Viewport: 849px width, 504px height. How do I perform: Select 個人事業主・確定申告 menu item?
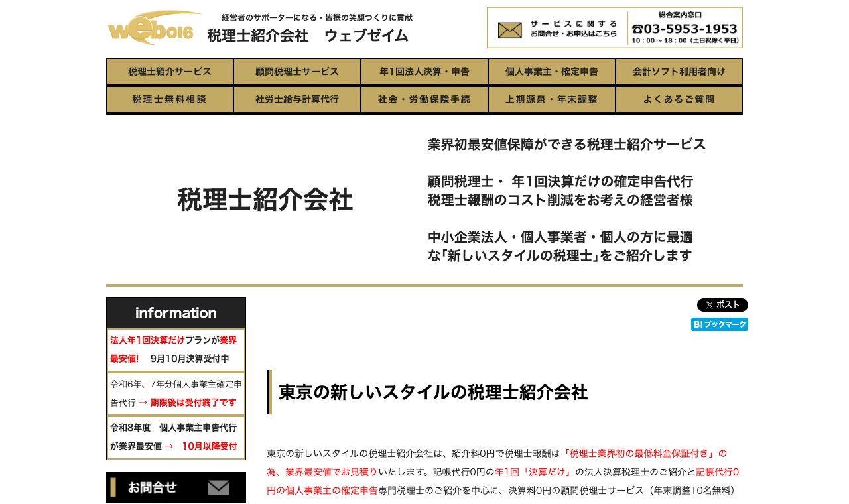point(552,72)
